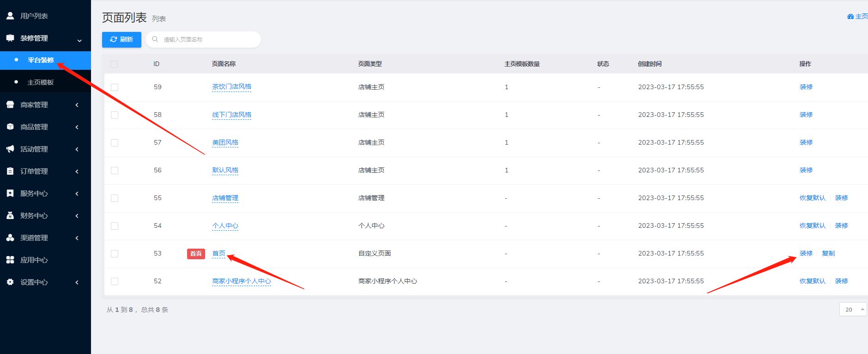Open the 美团风格 page link
This screenshot has height=354, width=868.
(225, 142)
